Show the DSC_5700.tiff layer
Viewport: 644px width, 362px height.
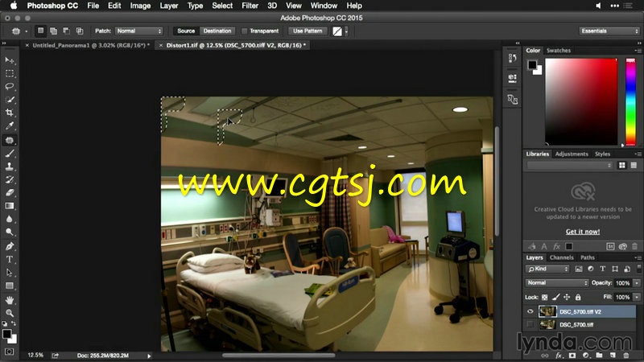530,325
